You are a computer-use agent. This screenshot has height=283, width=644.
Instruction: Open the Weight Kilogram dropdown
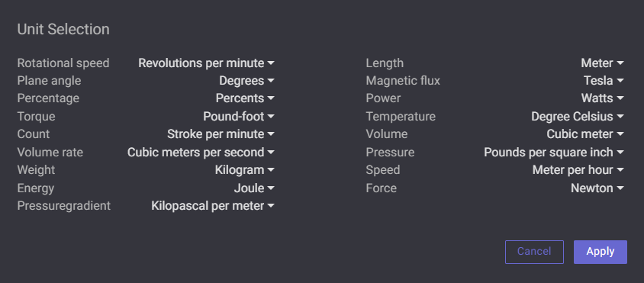tap(244, 170)
